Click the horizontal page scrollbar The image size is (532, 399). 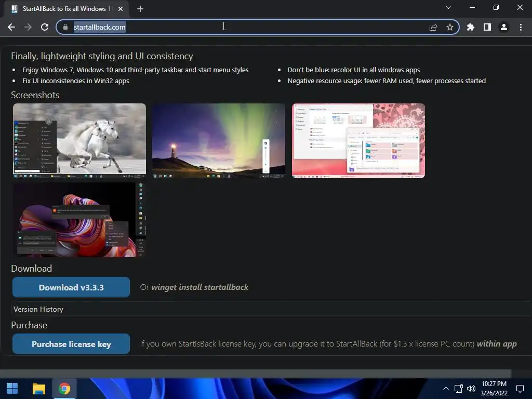coord(255,373)
